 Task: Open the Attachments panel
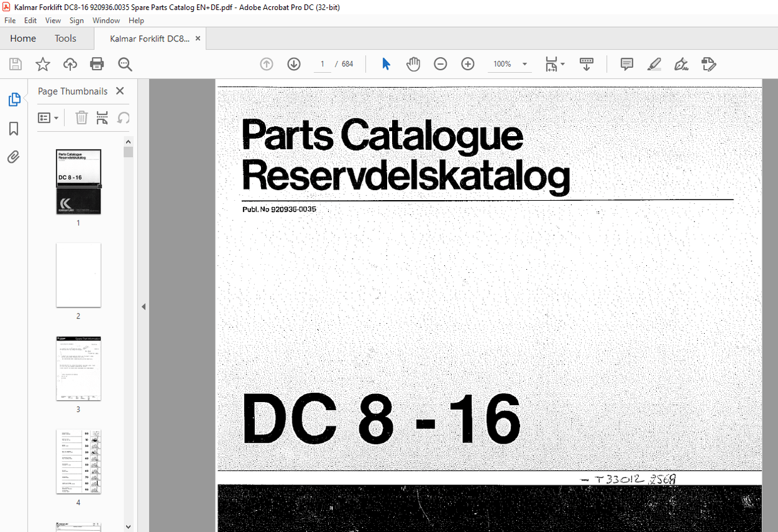13,157
